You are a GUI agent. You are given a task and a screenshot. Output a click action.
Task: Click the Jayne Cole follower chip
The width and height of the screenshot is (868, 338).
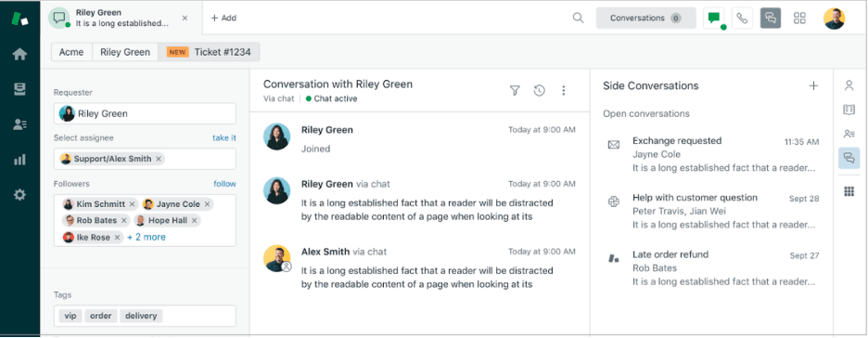[177, 204]
